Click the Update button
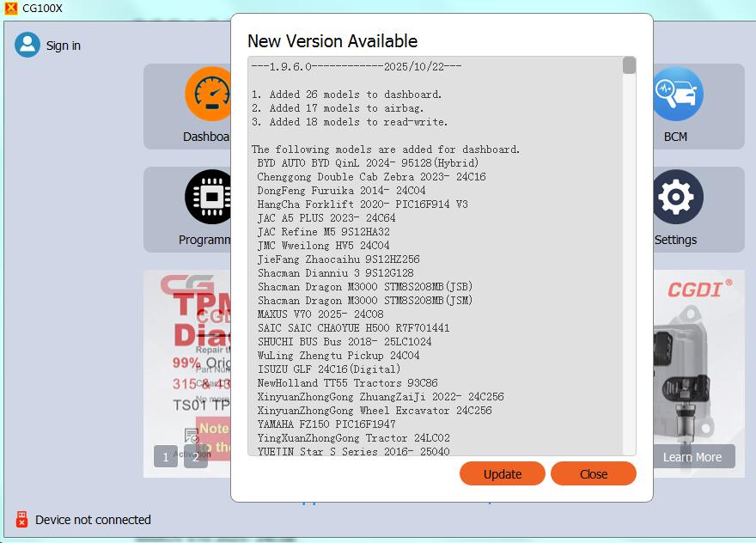Screen dimensions: 756x543 click(503, 473)
